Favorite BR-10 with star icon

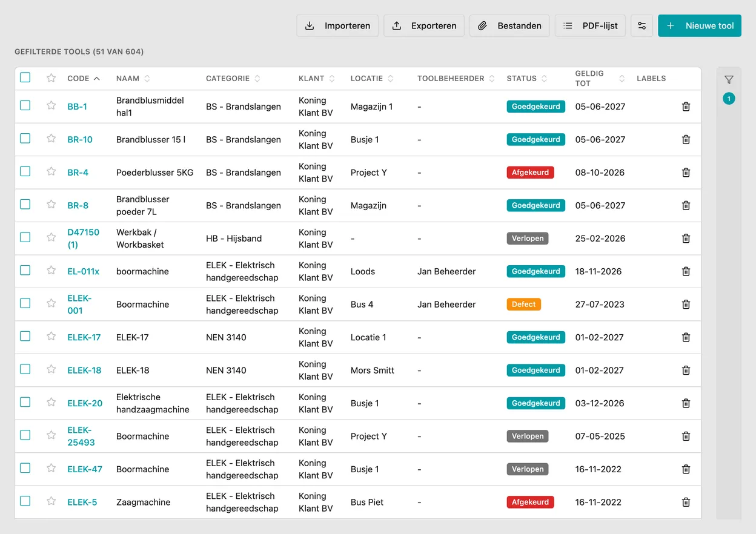pos(51,138)
